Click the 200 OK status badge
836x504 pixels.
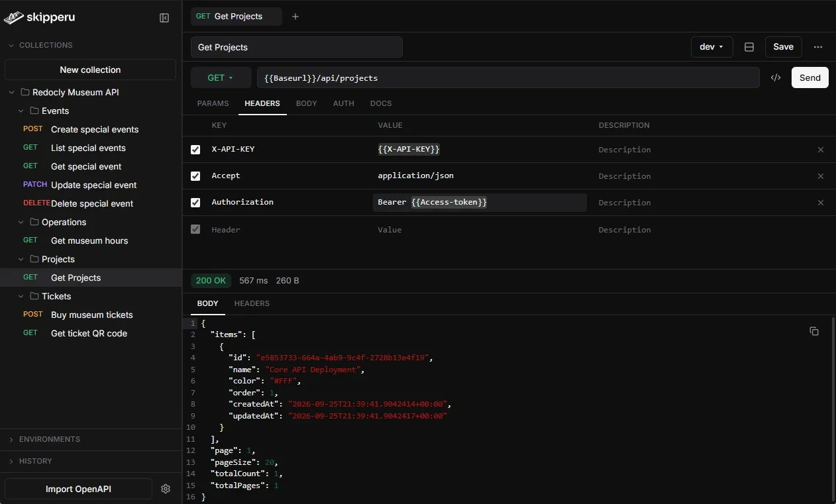point(211,281)
